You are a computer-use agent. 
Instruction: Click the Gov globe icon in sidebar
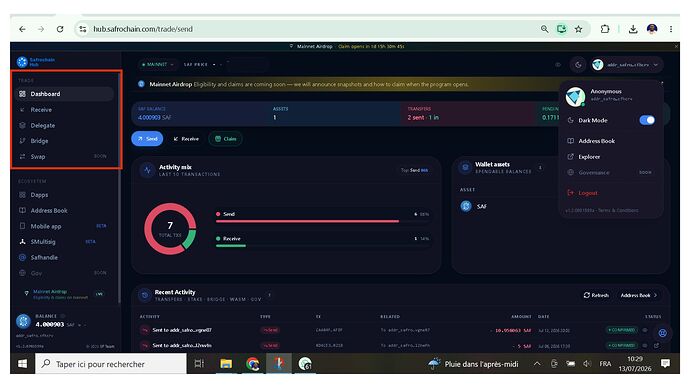22,273
